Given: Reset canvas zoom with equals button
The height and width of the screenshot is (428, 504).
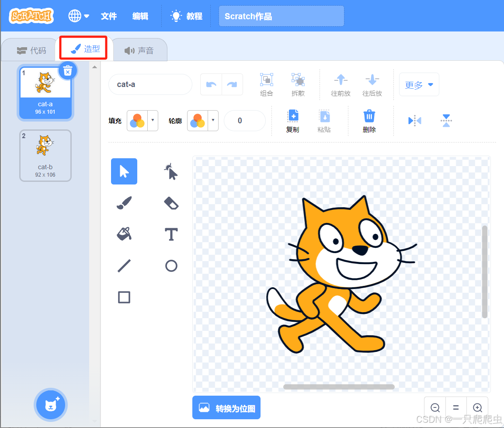Looking at the screenshot, I should coord(456,407).
